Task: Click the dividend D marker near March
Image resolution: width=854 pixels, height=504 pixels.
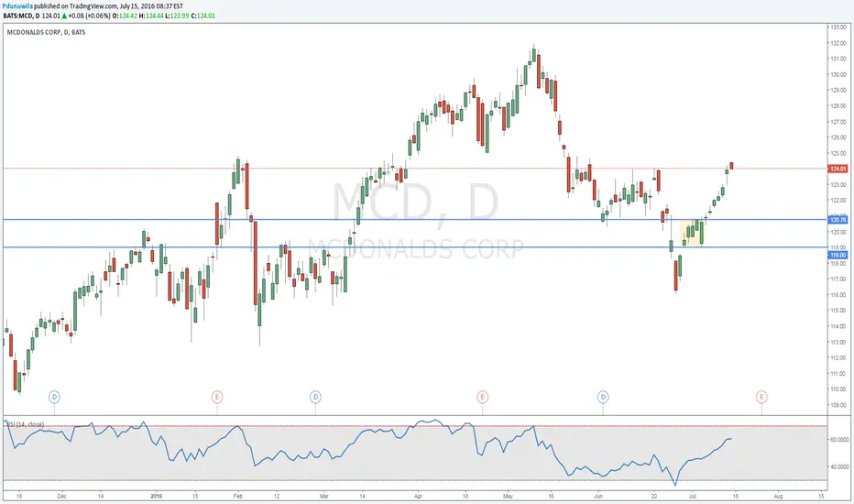Action: coord(315,397)
